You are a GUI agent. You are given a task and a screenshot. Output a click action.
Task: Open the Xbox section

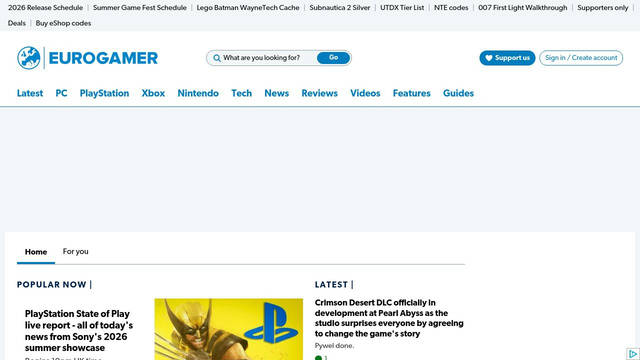(x=153, y=93)
